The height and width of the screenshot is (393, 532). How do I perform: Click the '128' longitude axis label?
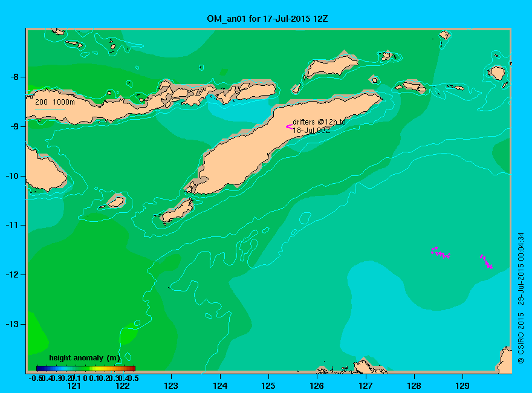coord(414,386)
